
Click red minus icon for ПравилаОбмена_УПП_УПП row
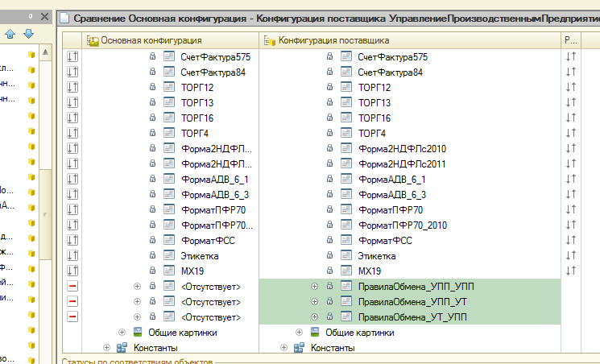[72, 287]
